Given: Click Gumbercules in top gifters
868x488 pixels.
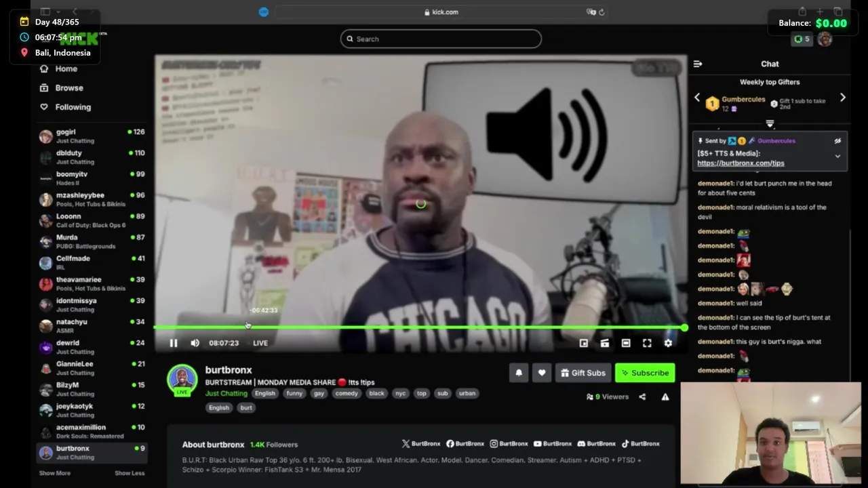Looking at the screenshot, I should coord(743,100).
